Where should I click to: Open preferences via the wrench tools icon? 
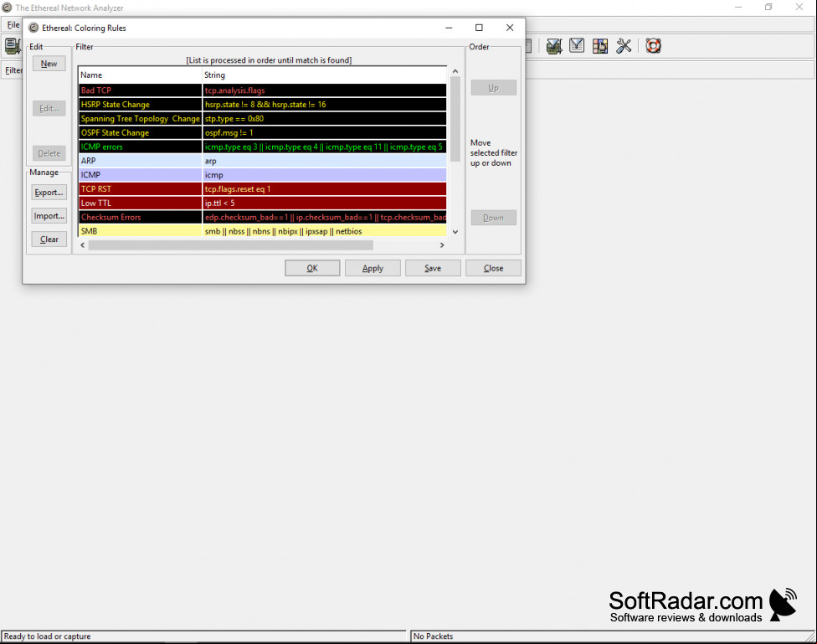pyautogui.click(x=623, y=46)
